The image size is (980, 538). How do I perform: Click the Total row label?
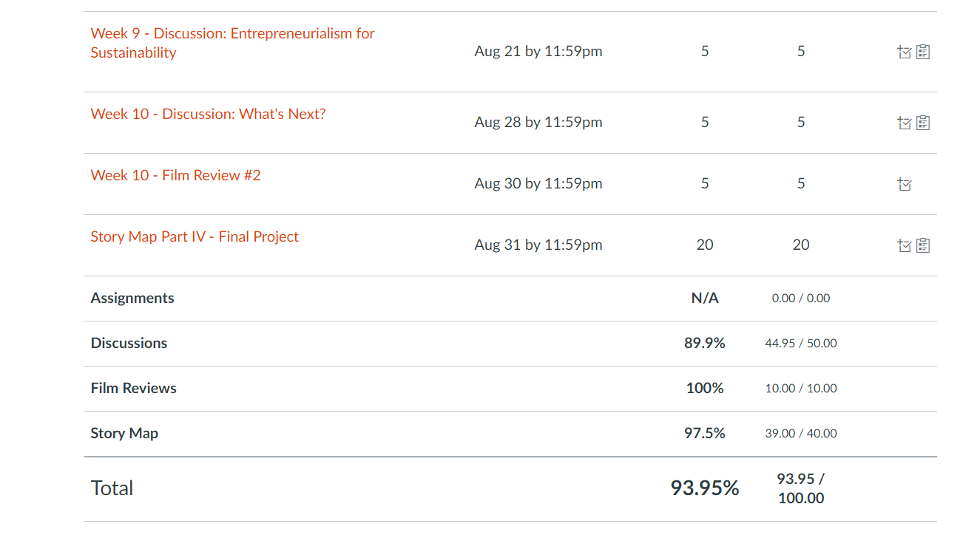coord(112,488)
